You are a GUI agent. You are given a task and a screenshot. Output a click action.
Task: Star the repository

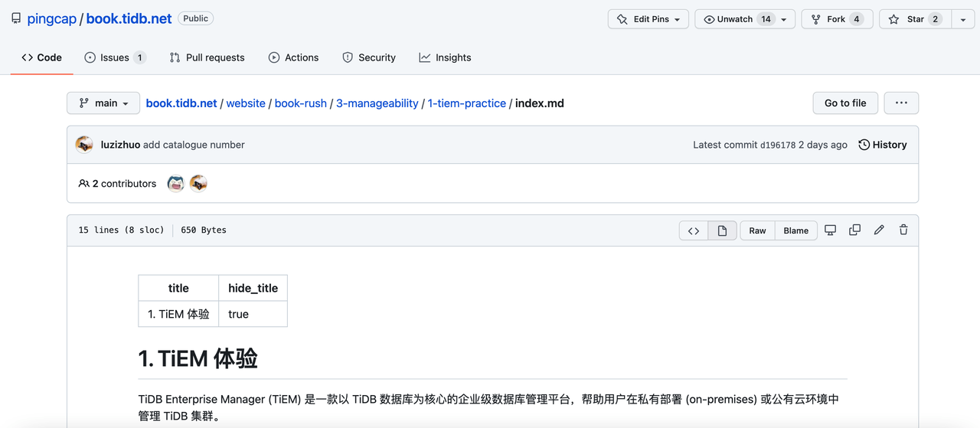click(915, 19)
